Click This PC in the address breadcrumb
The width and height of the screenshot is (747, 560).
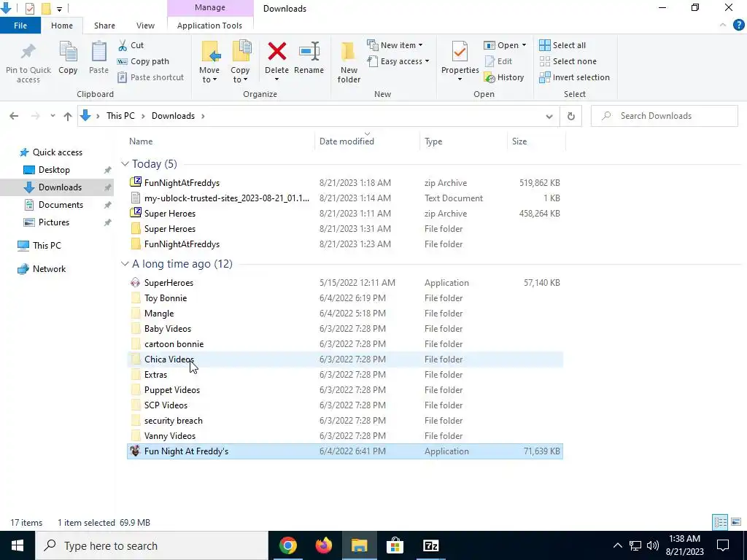(x=120, y=116)
